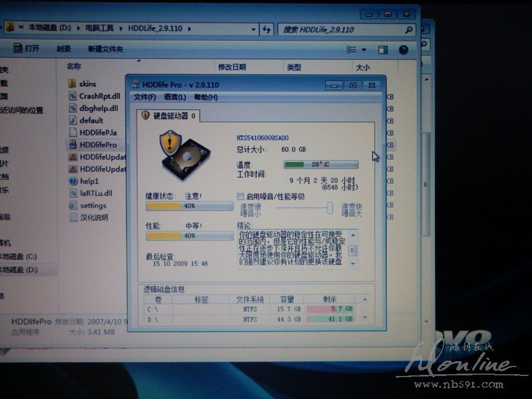Screen dimensions: 532x399
Task: Sort files by the 大小 column header
Action: click(x=363, y=67)
